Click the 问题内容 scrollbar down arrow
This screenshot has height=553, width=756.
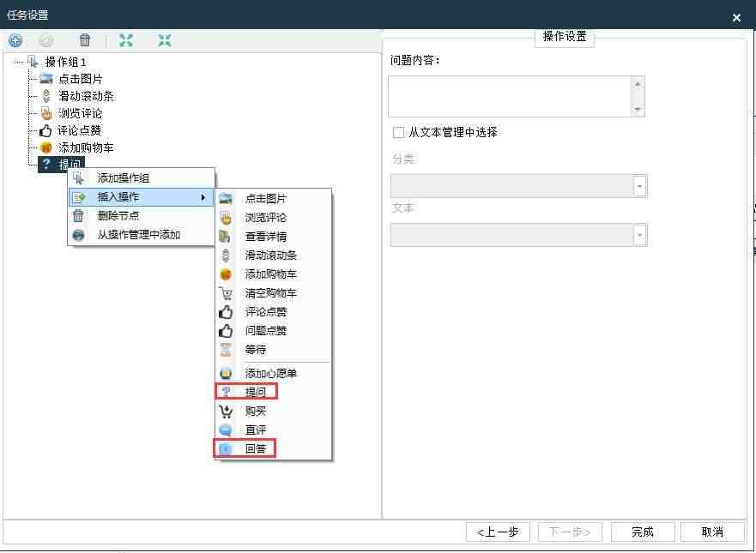(x=638, y=110)
